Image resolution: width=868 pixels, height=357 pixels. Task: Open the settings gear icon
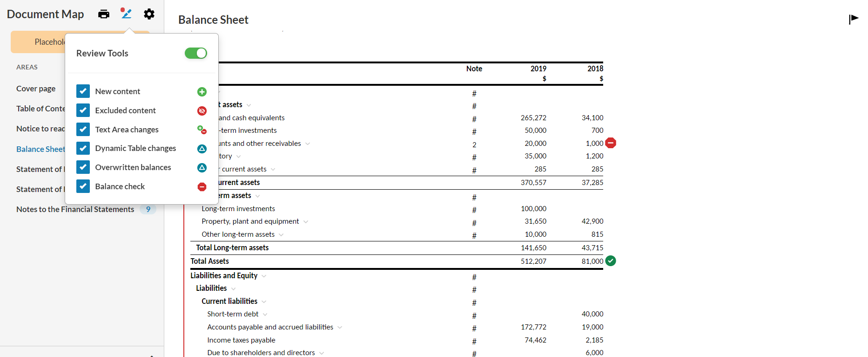(149, 14)
